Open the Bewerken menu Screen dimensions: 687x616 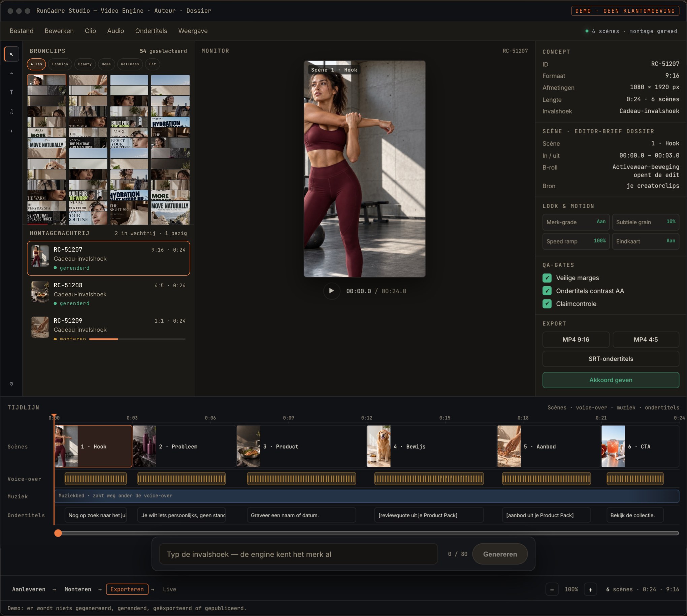(59, 31)
